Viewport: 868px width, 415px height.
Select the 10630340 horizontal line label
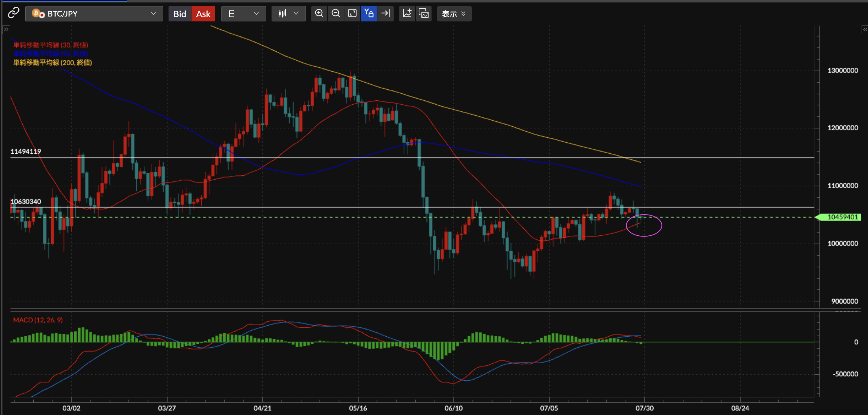coord(26,202)
